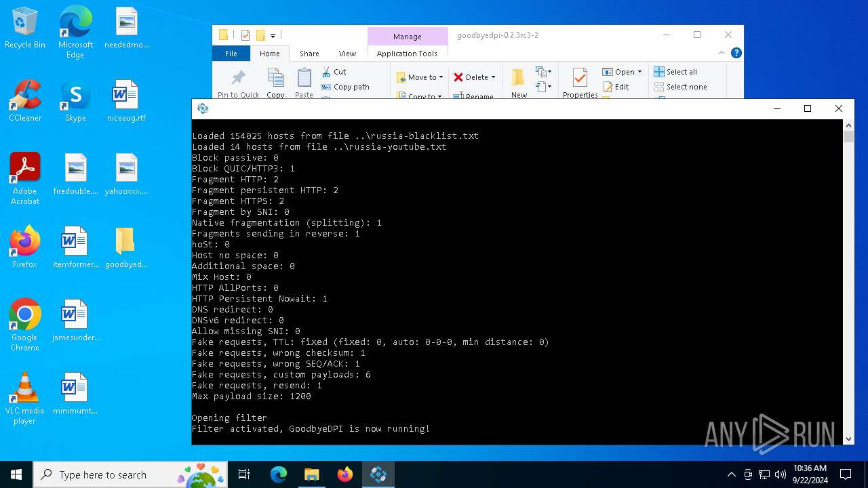The width and height of the screenshot is (868, 488).
Task: Open the goodbyed... folder on desktop
Action: [126, 248]
